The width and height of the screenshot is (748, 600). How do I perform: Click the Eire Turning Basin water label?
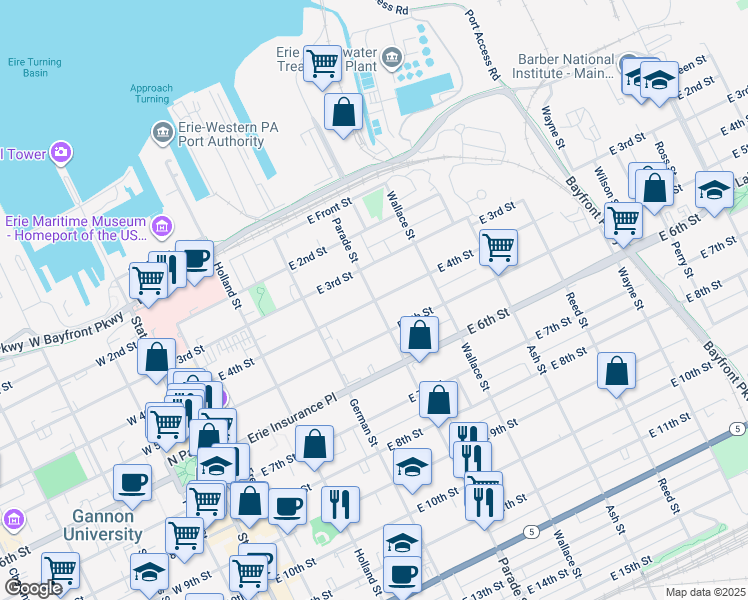36,67
